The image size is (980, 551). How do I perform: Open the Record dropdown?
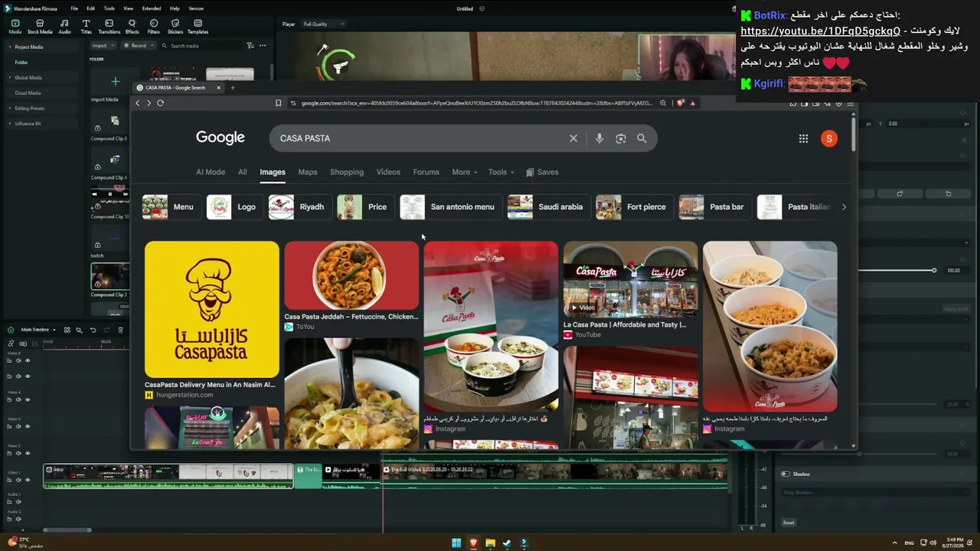(138, 46)
